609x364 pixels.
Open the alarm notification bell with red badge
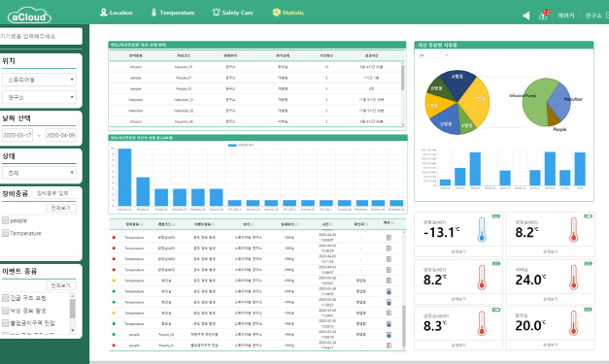pyautogui.click(x=543, y=15)
